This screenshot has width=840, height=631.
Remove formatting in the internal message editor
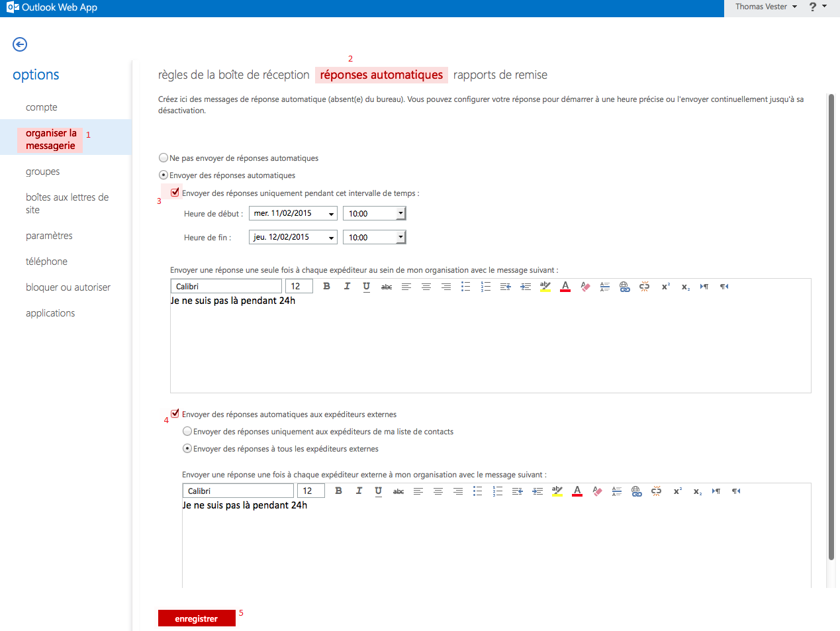click(585, 287)
